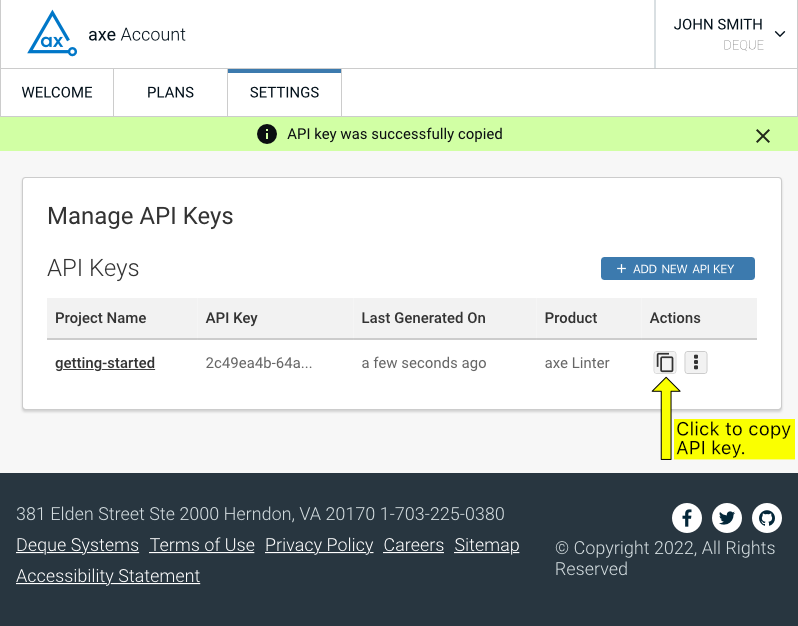Open the getting-started project link
The image size is (798, 626).
105,363
